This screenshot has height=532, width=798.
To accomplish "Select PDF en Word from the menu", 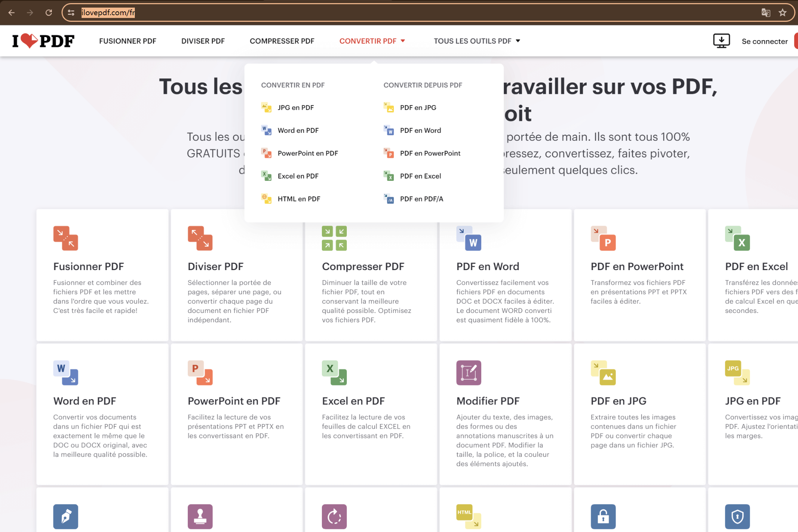I will click(420, 131).
